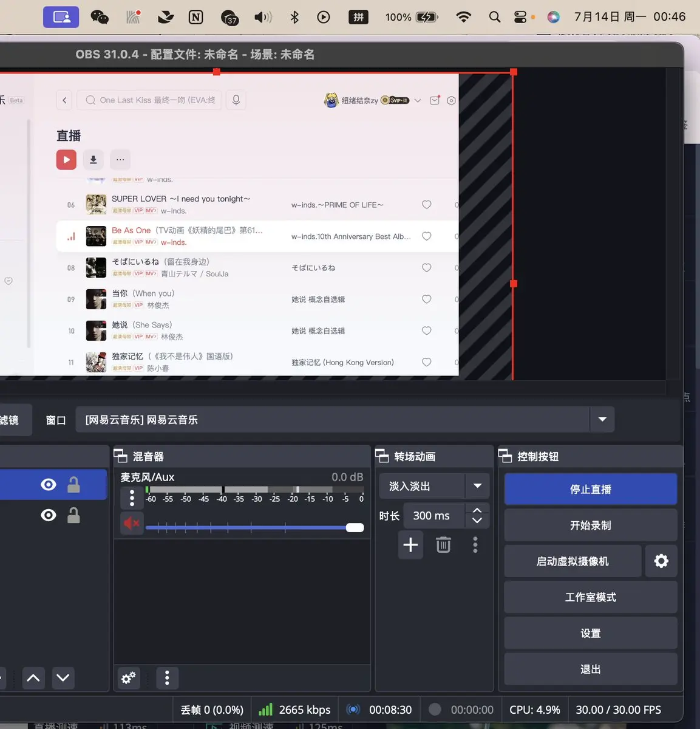
Task: Click the 2665 kbps status indicator
Action: coord(294,710)
